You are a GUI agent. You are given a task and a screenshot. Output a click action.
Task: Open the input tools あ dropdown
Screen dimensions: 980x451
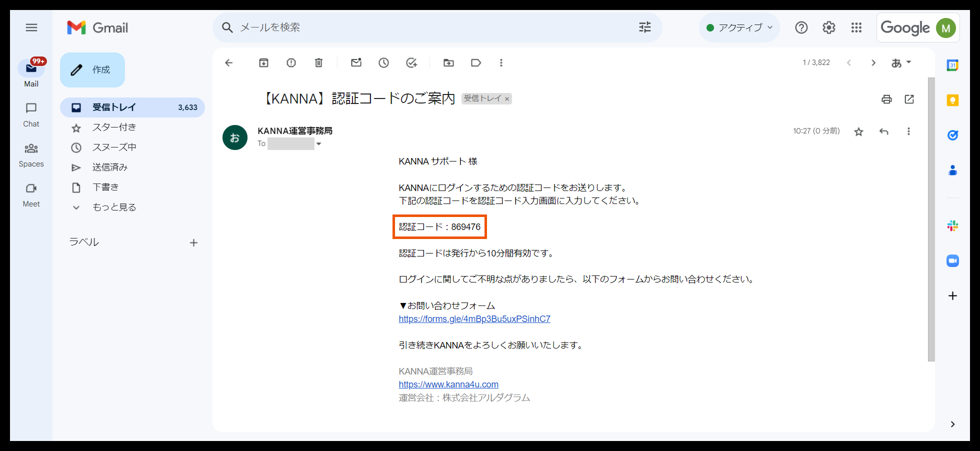click(x=901, y=62)
